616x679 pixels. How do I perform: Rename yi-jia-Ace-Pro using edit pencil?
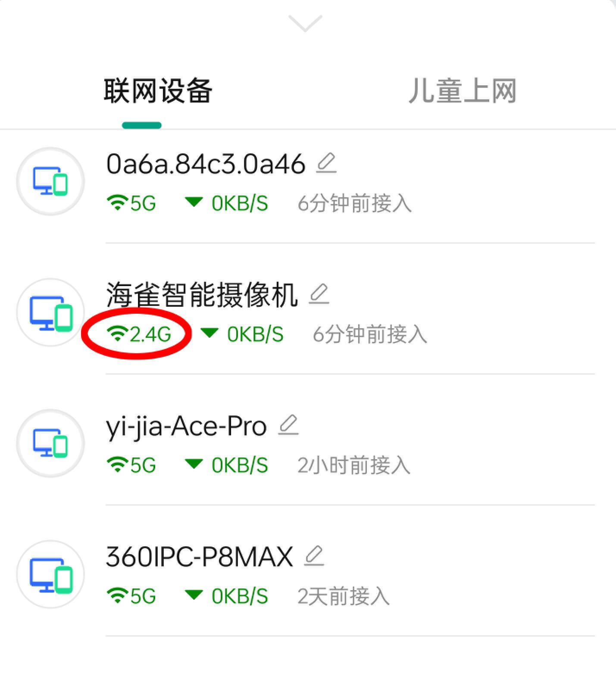tap(288, 425)
